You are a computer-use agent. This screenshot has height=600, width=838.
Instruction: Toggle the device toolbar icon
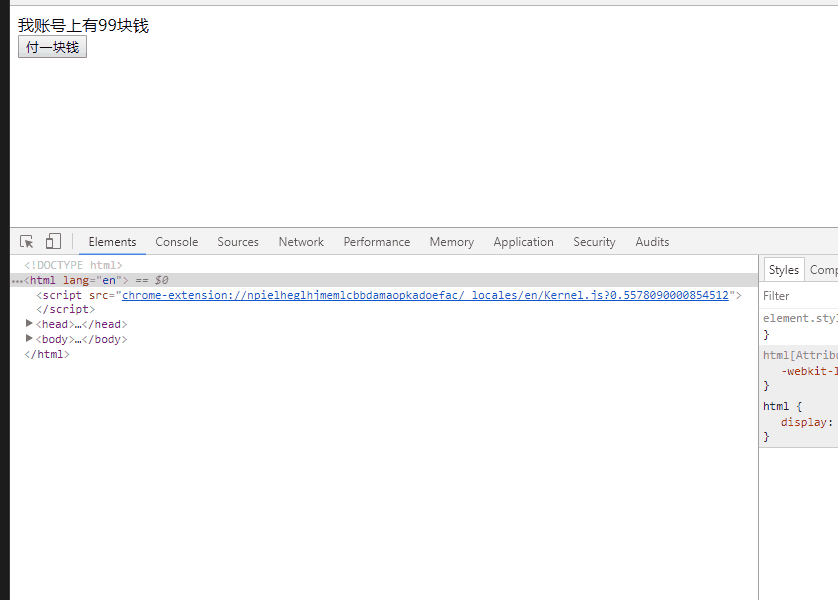53,241
